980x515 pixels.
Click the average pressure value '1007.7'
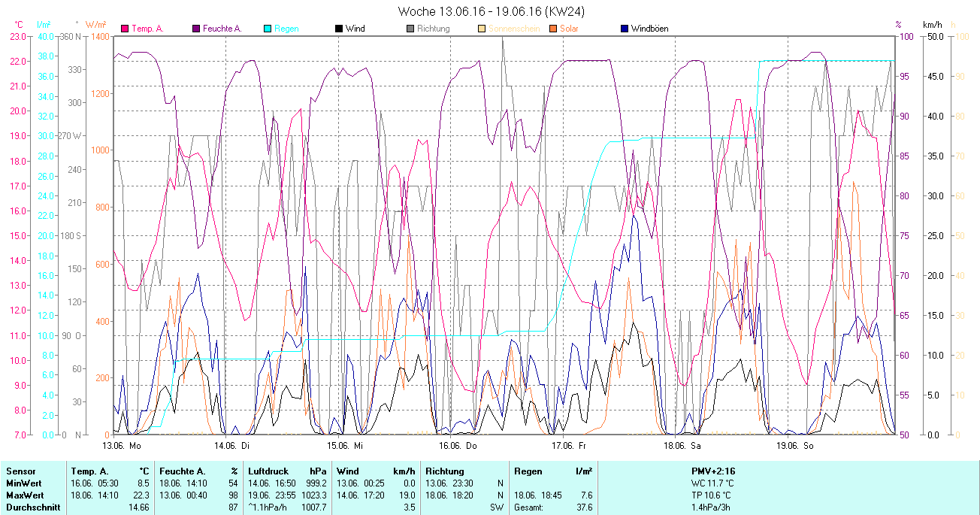pos(314,507)
